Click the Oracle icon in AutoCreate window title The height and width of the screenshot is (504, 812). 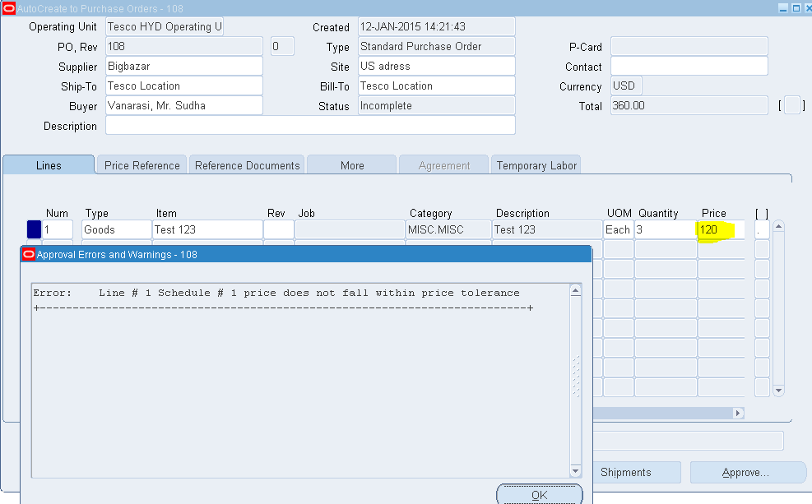pos(9,8)
